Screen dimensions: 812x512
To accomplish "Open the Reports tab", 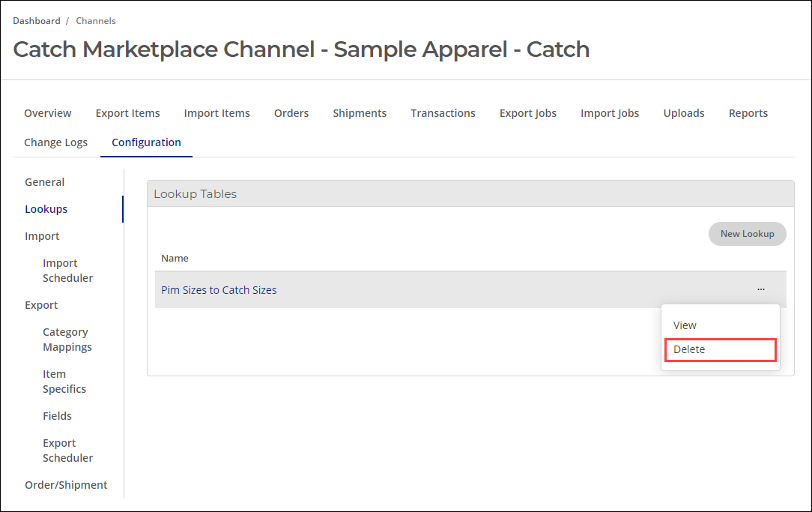I will click(748, 113).
